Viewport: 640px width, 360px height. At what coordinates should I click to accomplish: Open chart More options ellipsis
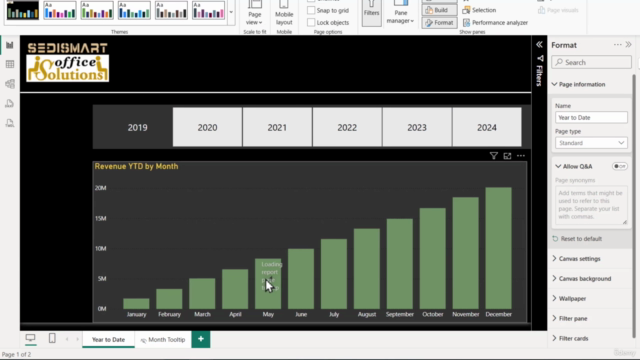coord(521,156)
